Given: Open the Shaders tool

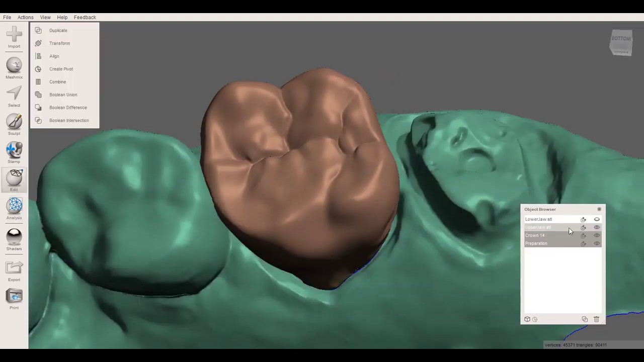Looking at the screenshot, I should point(14,240).
